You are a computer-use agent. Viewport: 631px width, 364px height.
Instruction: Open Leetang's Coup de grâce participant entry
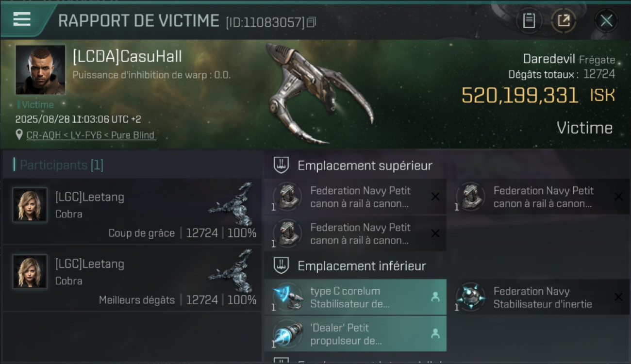pos(132,212)
